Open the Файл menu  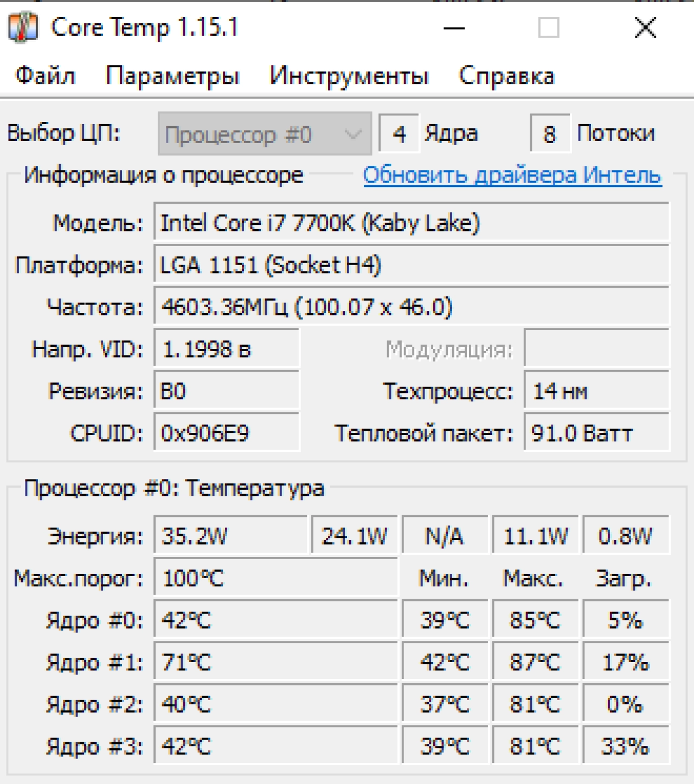45,75
